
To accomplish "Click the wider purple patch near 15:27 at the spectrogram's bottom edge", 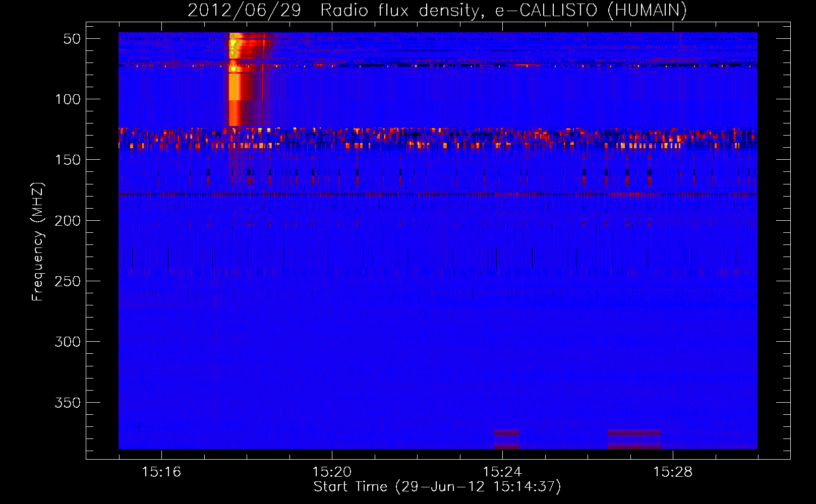I will (x=634, y=439).
